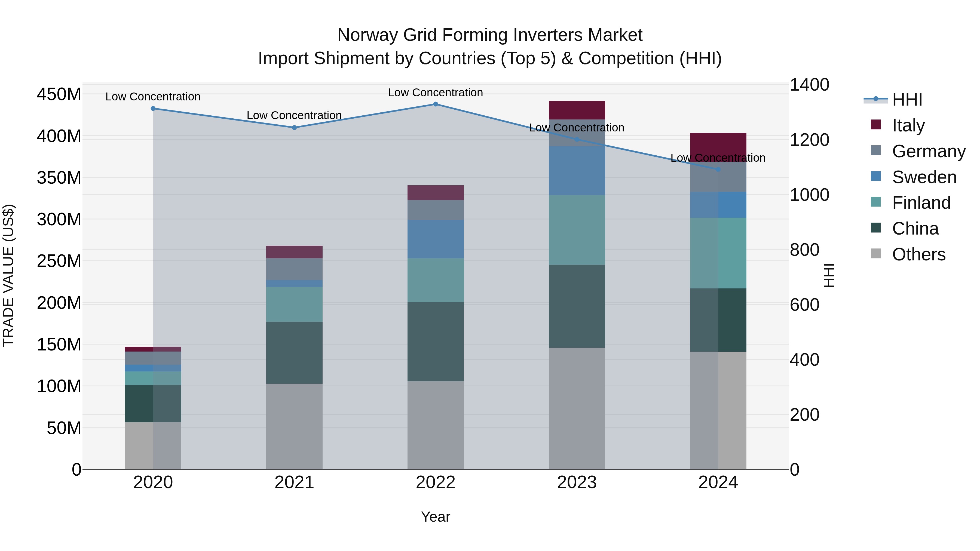This screenshot has width=980, height=551.
Task: Click the Low Concentration label above 2020
Action: [153, 97]
